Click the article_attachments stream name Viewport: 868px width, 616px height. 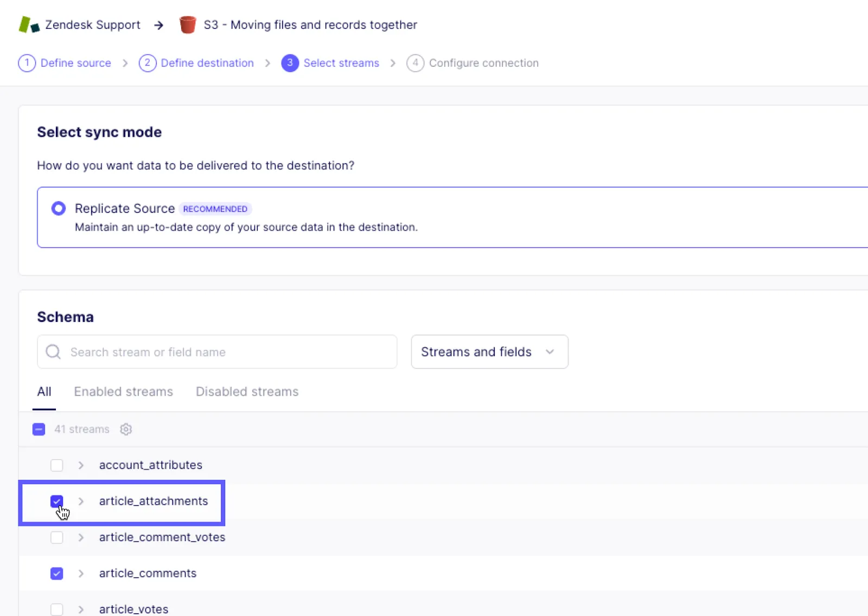point(154,501)
